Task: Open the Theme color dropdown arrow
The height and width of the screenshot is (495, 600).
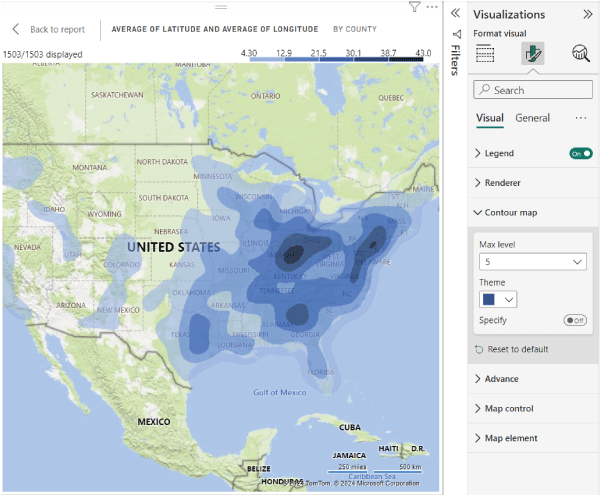Action: [509, 300]
